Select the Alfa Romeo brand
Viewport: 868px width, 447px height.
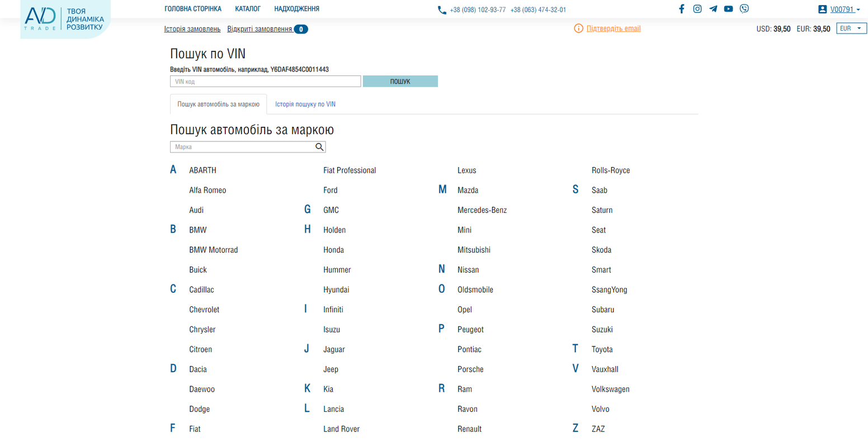pyautogui.click(x=207, y=191)
